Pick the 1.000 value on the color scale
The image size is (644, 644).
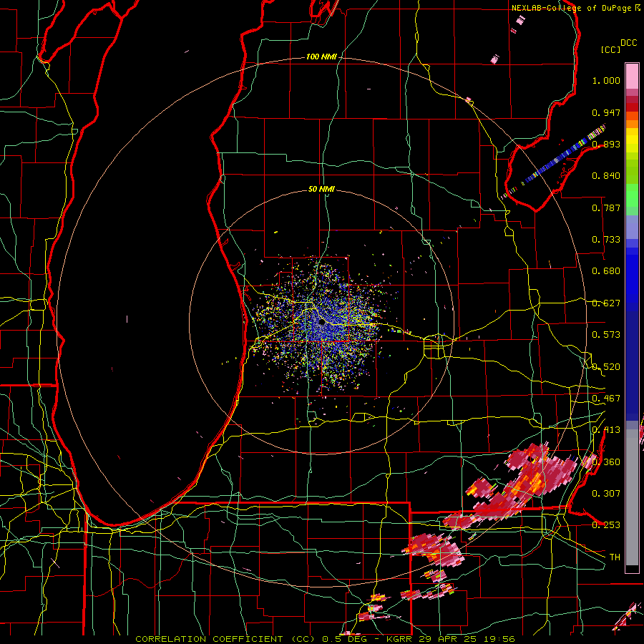(606, 80)
